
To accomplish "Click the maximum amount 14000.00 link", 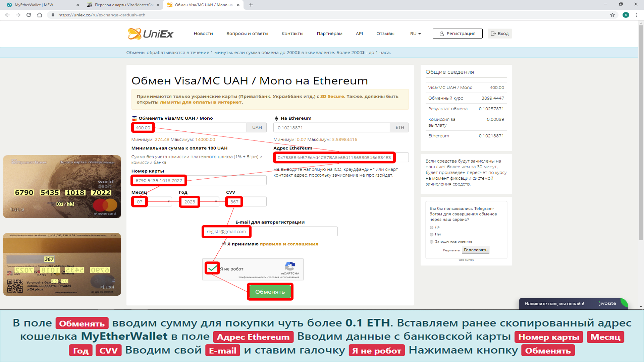I will point(205,140).
